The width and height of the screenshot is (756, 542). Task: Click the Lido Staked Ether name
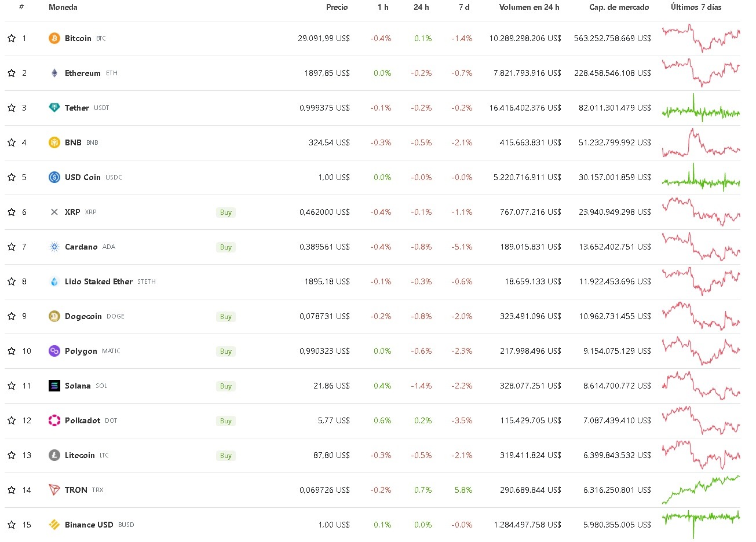[x=98, y=281]
